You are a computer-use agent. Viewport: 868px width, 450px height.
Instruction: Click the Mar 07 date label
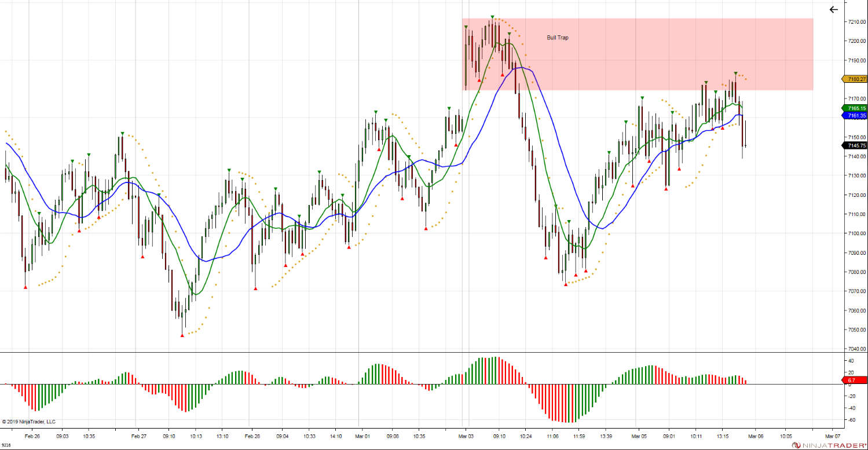click(833, 436)
